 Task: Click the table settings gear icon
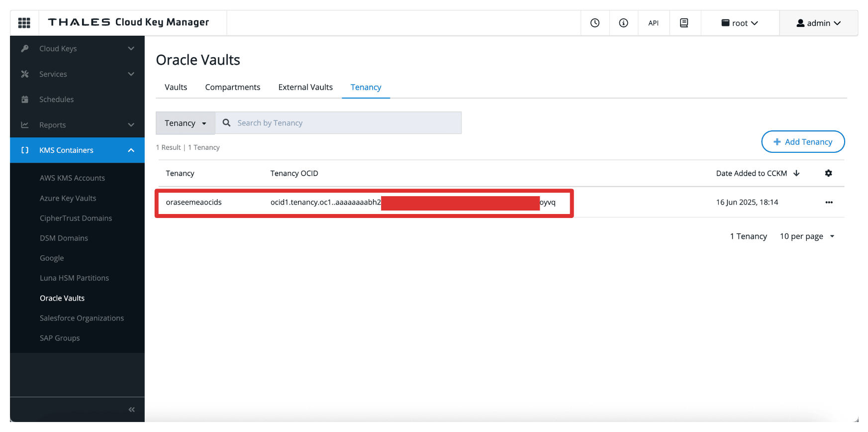[x=828, y=173]
